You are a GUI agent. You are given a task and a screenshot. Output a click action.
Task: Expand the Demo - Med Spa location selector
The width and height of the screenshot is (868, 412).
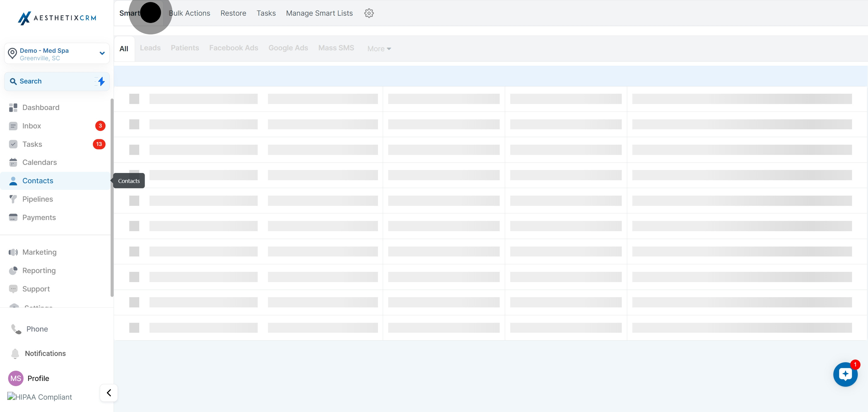(57, 54)
